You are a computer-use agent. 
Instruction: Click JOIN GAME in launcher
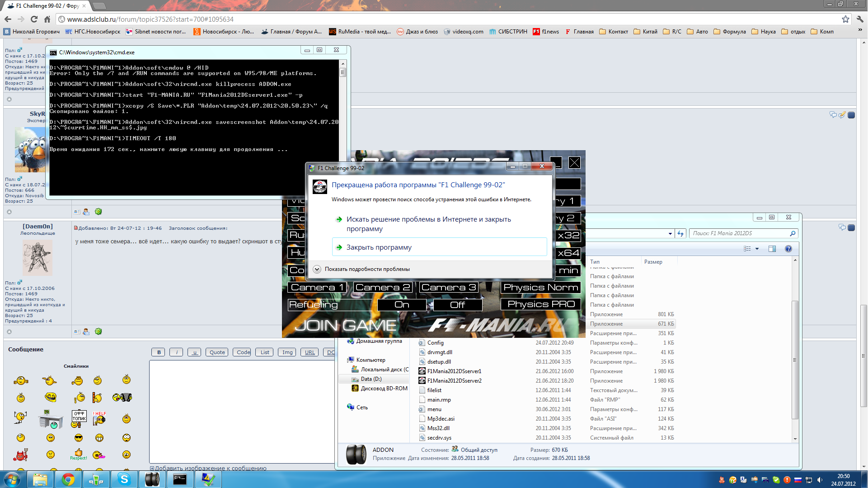coord(346,325)
